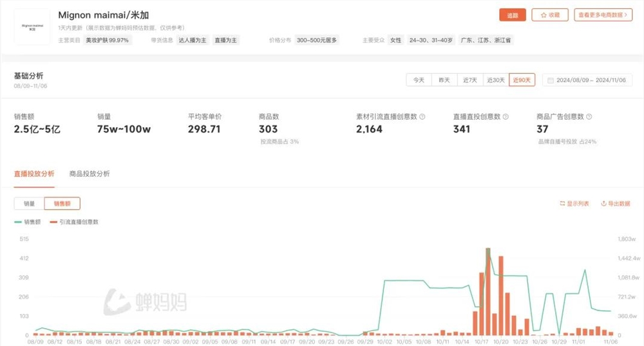Viewport: 644px width, 346px height.
Task: Click the Mignon maimai/米加 title
Action: 104,15
